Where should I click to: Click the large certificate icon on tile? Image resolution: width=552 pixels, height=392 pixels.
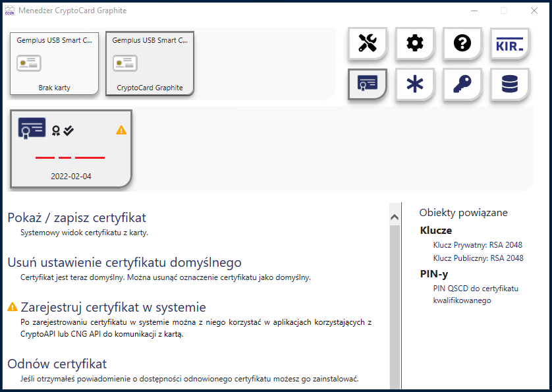click(32, 128)
